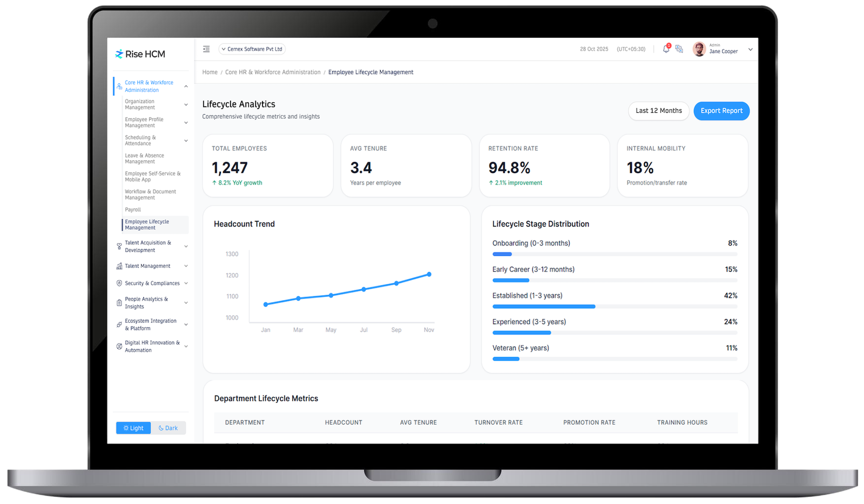The width and height of the screenshot is (864, 504).
Task: Click the language translate icon
Action: [x=679, y=49]
